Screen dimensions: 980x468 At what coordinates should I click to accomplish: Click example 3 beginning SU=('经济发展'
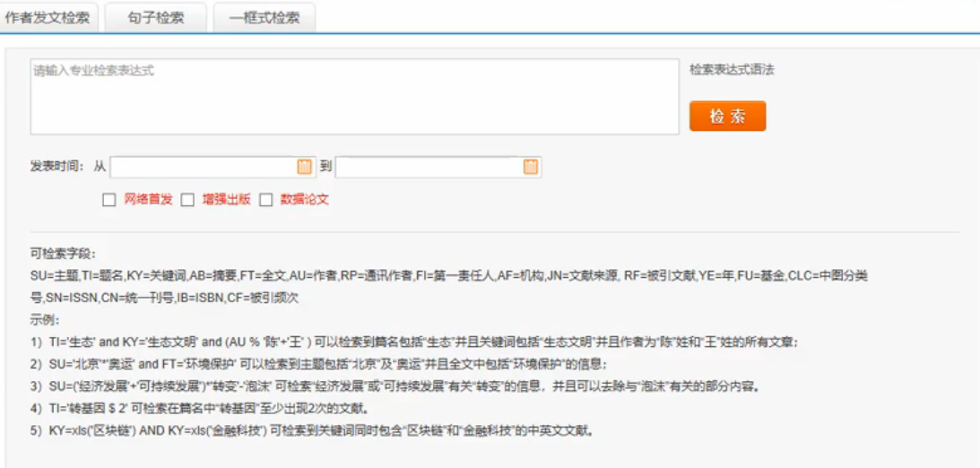[x=395, y=386]
